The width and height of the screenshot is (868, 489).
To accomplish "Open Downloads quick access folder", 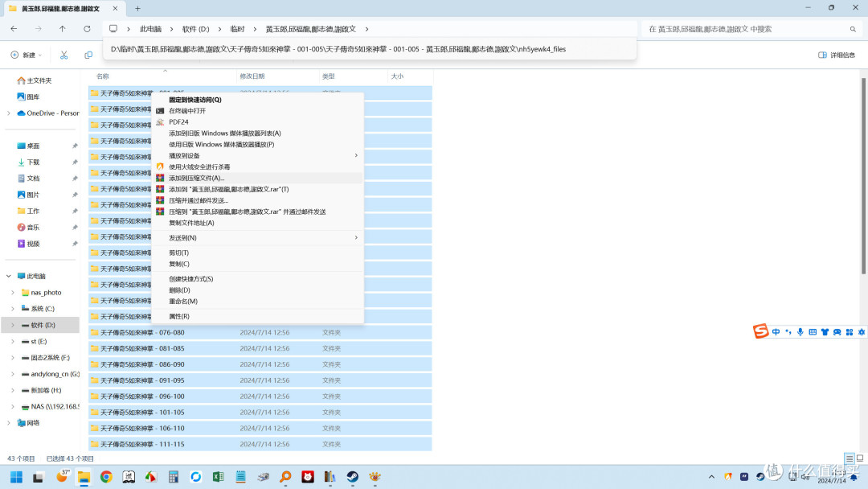I will (x=28, y=162).
